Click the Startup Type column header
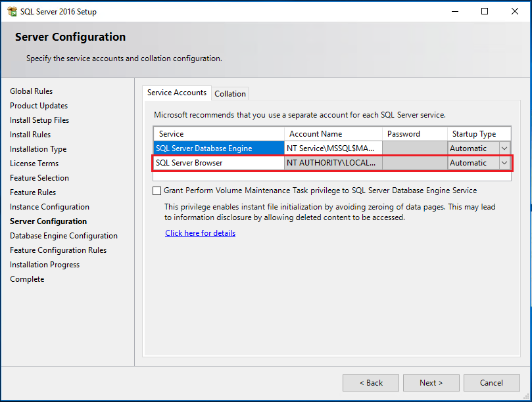This screenshot has height=402, width=532. click(x=474, y=134)
